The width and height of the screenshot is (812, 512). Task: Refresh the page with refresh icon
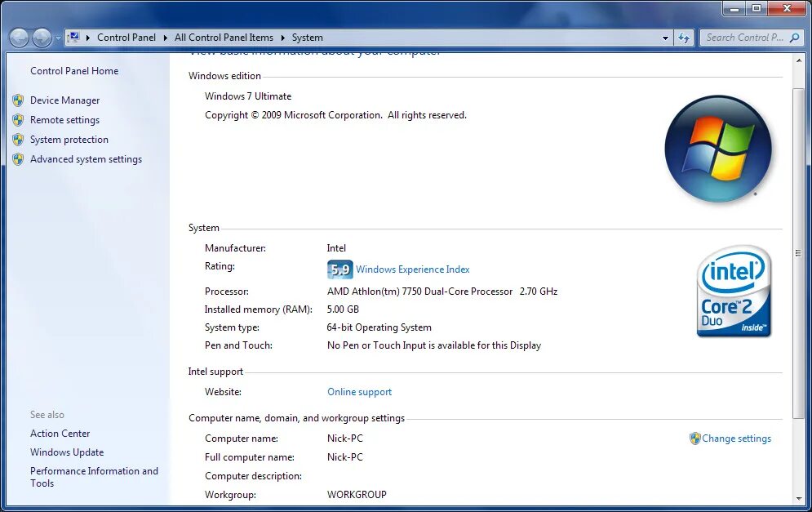[684, 38]
